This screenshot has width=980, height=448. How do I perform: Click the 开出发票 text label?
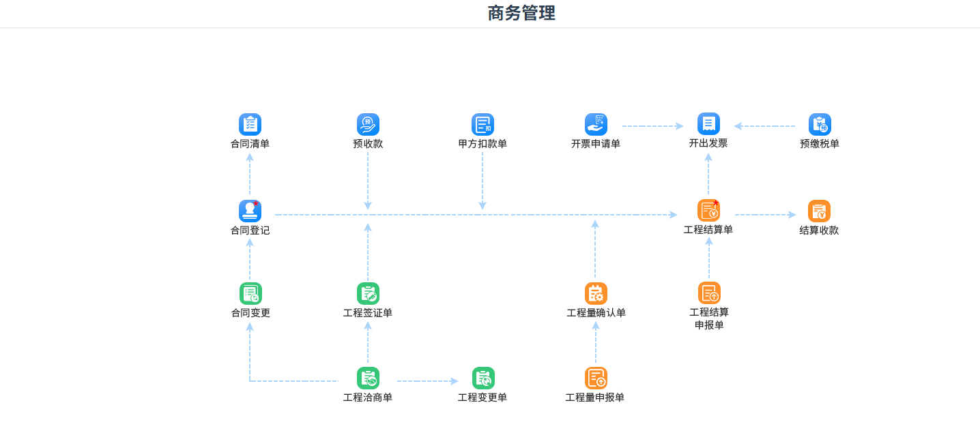tap(708, 143)
